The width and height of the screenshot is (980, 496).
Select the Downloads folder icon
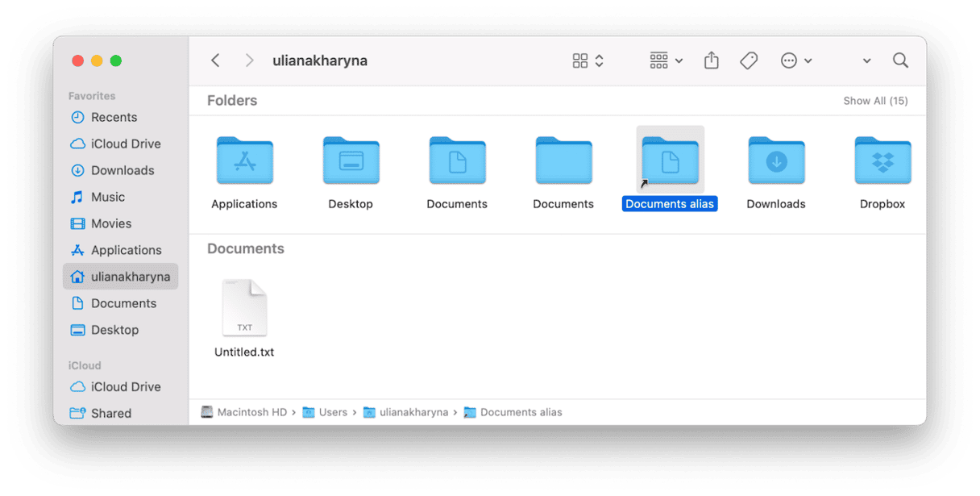[x=776, y=160]
